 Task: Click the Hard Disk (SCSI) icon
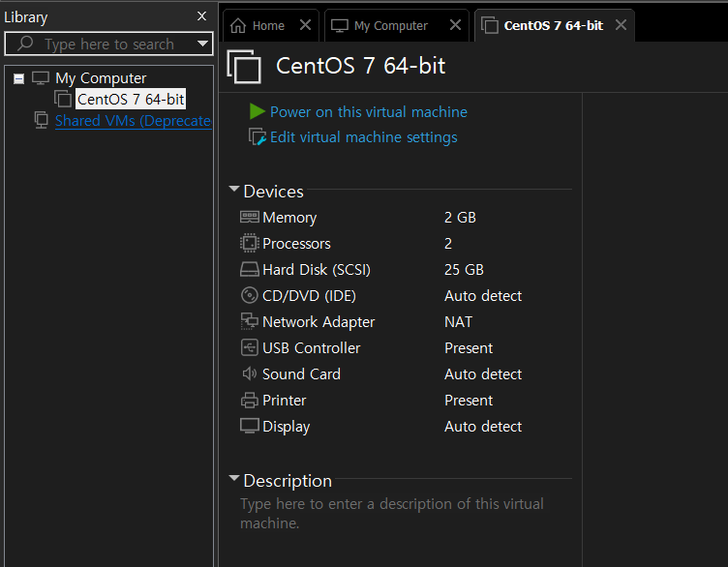tap(250, 269)
